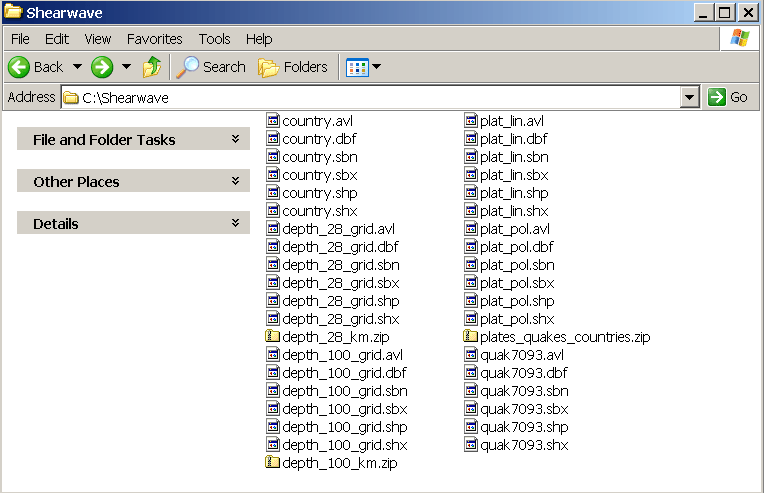Select the plat_pol.shp file icon
Image resolution: width=764 pixels, height=493 pixels.
point(471,300)
